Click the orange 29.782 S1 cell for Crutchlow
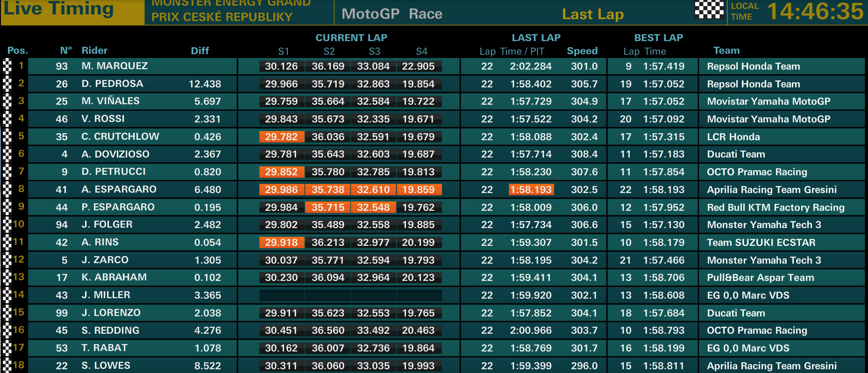 [x=281, y=137]
